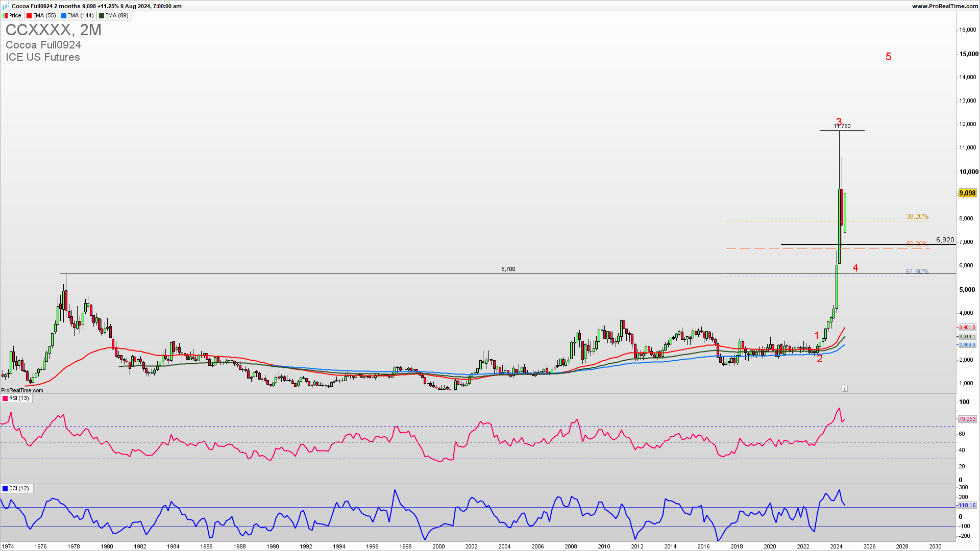Viewport: 980px width, 551px height.
Task: Click the 16,000 price axis label
Action: tap(968, 30)
